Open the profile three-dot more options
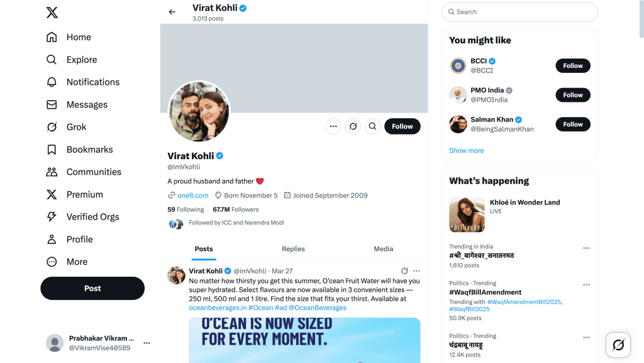 333,126
